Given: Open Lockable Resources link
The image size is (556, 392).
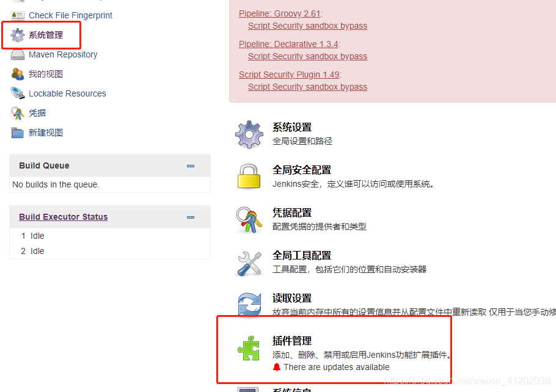Looking at the screenshot, I should coord(67,93).
